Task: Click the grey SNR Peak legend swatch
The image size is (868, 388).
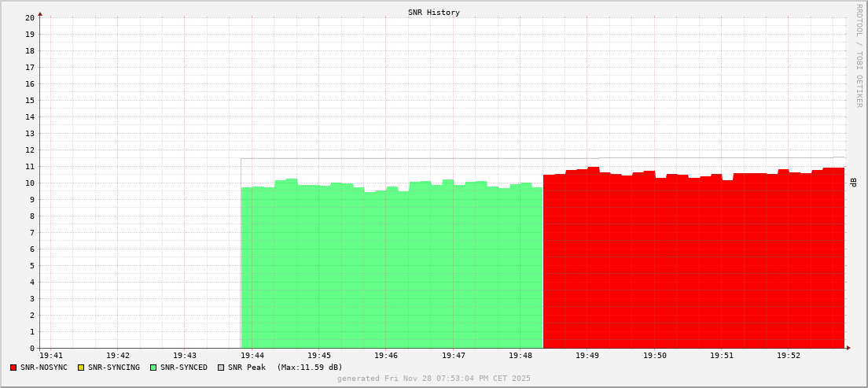Action: [221, 368]
